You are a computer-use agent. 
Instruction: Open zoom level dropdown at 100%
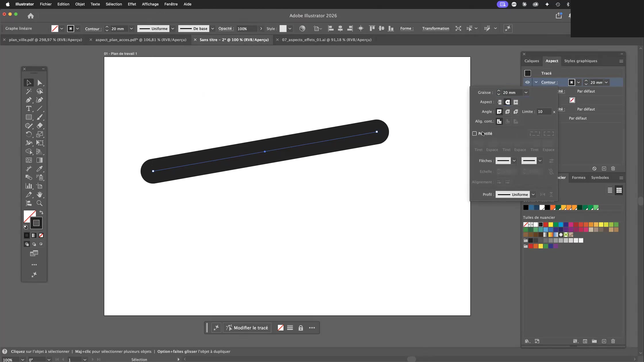coord(22,359)
